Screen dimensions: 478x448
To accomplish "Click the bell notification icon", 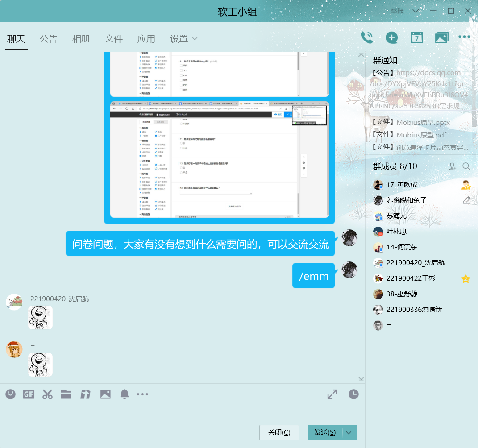I will pyautogui.click(x=125, y=394).
